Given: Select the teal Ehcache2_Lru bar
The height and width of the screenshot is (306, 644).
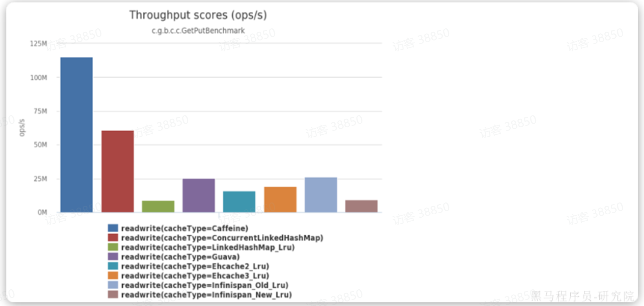Looking at the screenshot, I should (x=239, y=202).
